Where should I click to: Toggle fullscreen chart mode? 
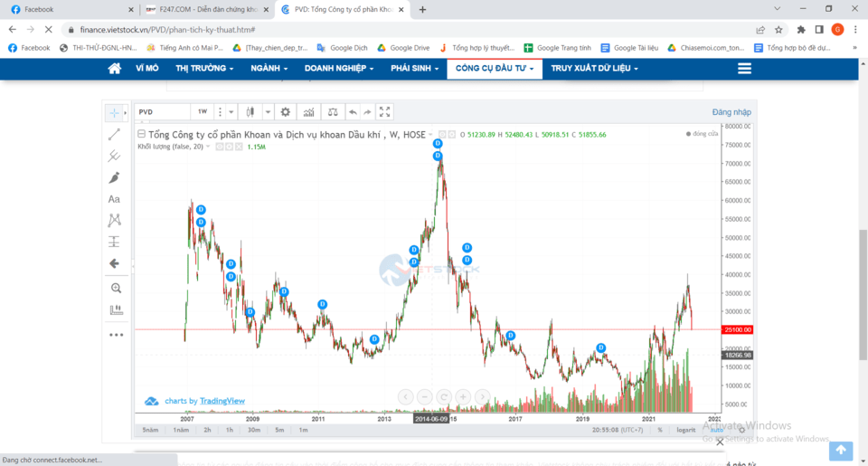coord(385,112)
